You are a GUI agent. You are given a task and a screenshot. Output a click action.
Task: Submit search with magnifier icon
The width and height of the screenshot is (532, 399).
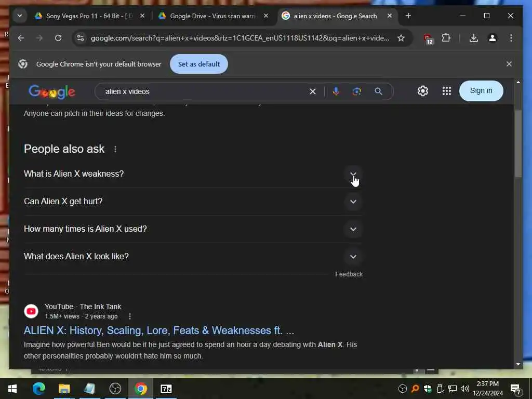tap(378, 91)
